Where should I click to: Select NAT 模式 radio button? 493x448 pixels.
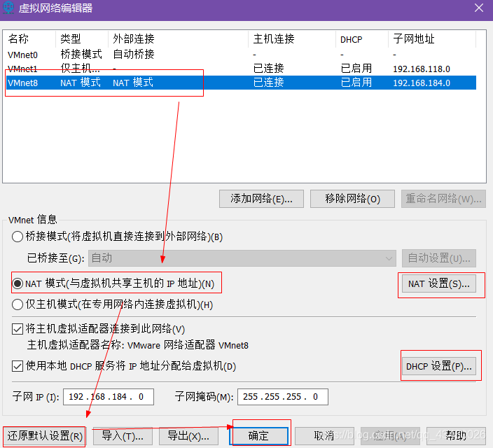pyautogui.click(x=18, y=283)
